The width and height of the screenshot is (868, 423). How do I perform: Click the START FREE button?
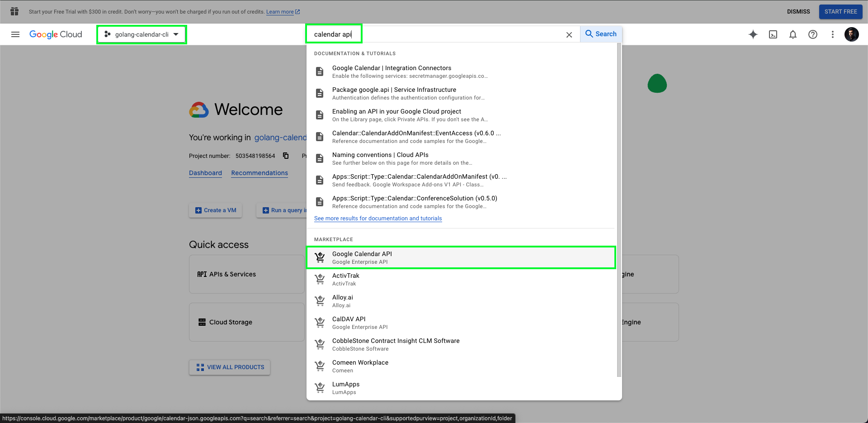[841, 12]
